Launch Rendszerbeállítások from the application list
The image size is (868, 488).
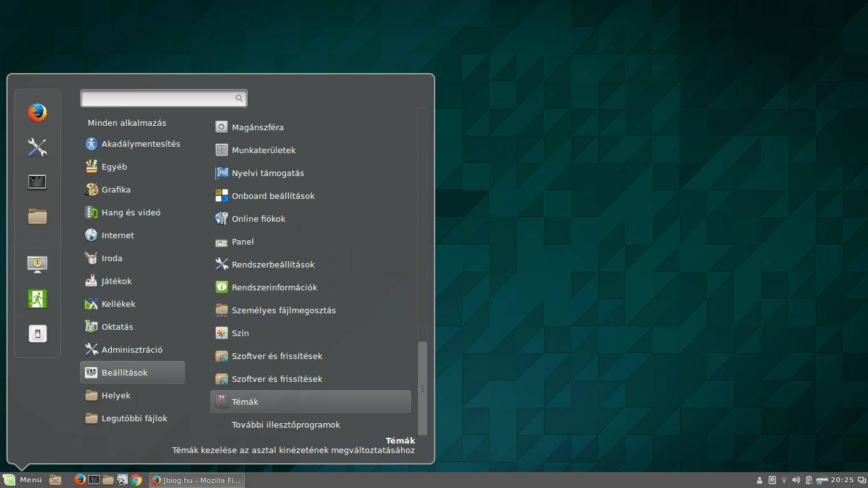311,264
